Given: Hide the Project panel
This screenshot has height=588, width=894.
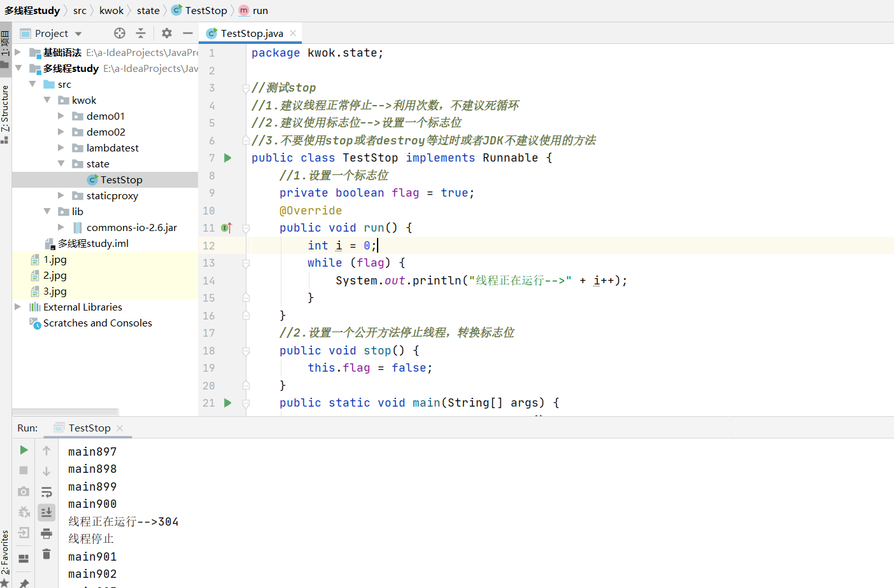Looking at the screenshot, I should click(188, 33).
